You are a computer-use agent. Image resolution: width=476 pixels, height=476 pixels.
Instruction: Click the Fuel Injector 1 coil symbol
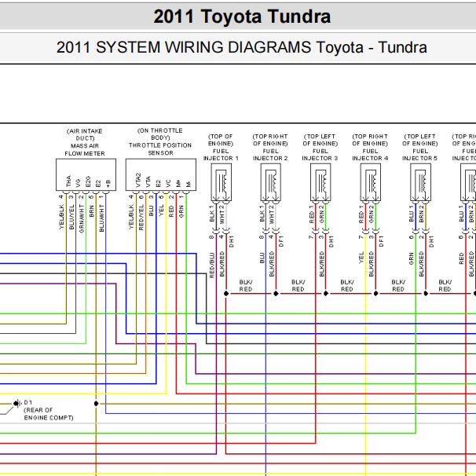click(221, 182)
